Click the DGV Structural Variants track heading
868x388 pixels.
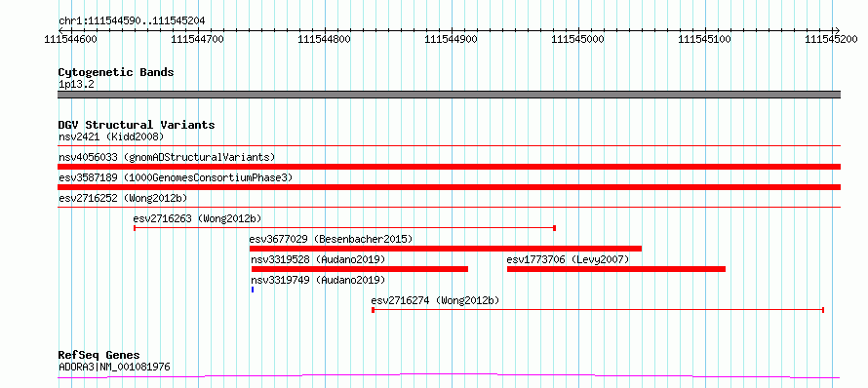click(137, 125)
